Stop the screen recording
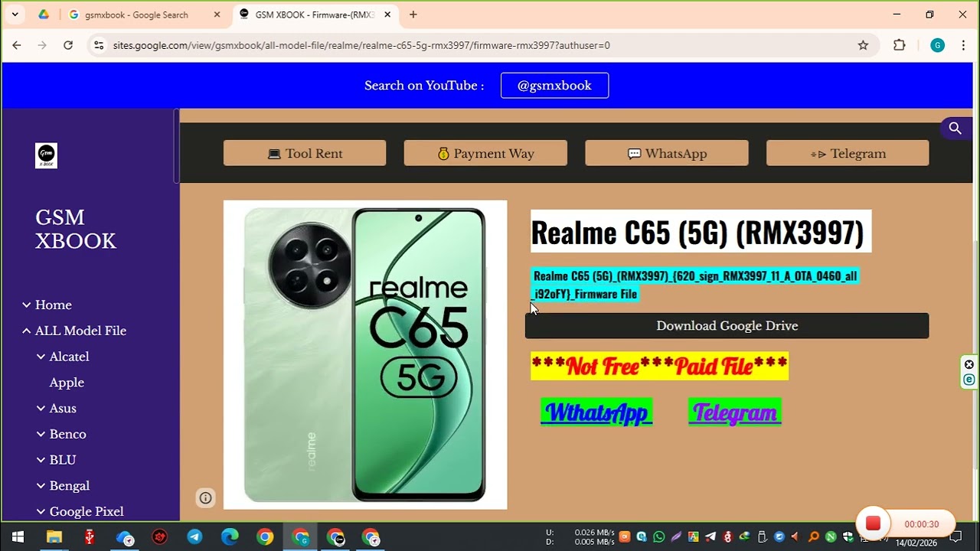 pos(873,524)
